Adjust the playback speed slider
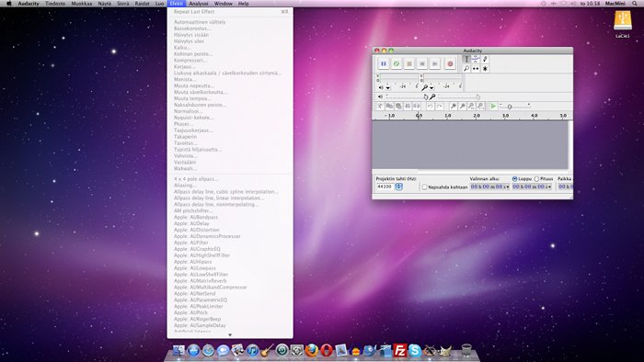Image resolution: width=644 pixels, height=362 pixels. [x=515, y=107]
